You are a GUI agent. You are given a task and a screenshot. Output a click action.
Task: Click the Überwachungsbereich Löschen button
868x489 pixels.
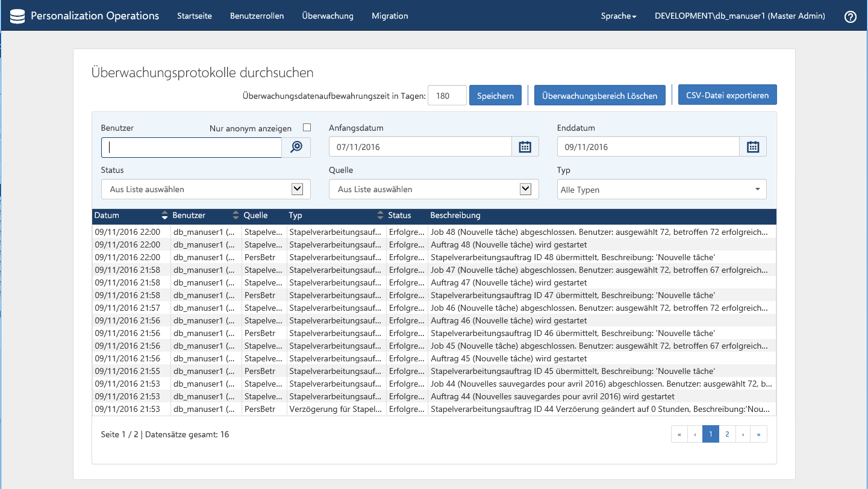(x=599, y=95)
